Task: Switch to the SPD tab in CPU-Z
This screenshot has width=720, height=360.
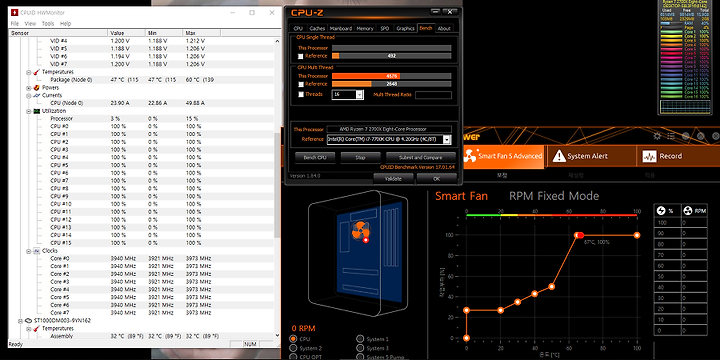Action: tap(384, 28)
